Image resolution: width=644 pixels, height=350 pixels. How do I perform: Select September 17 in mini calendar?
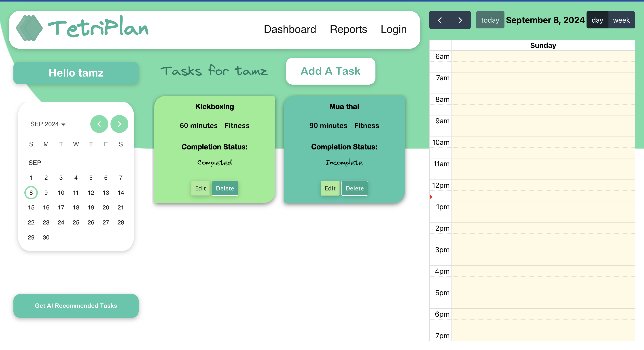click(61, 207)
